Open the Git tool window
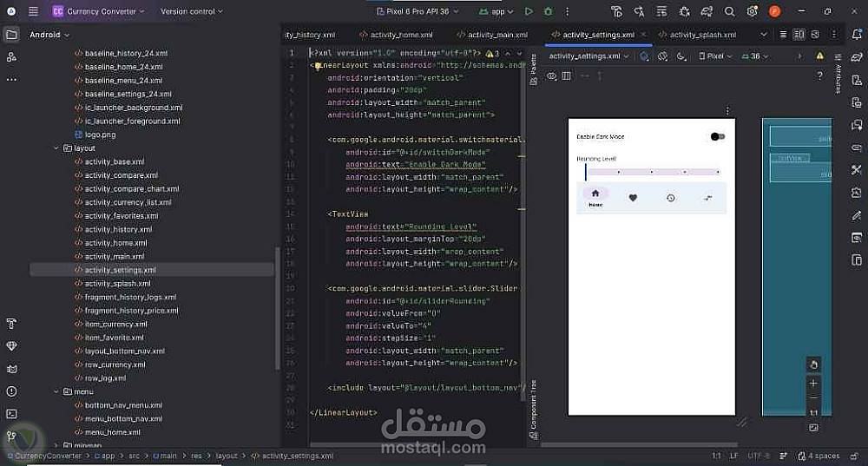 click(11, 436)
